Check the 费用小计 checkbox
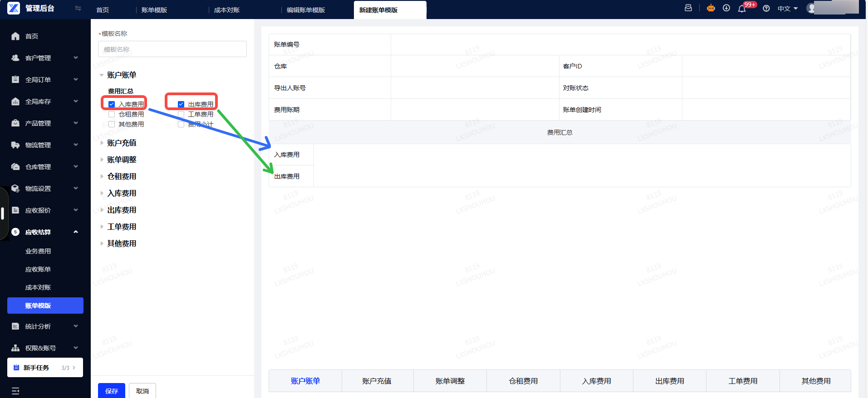The image size is (868, 398). 181,124
